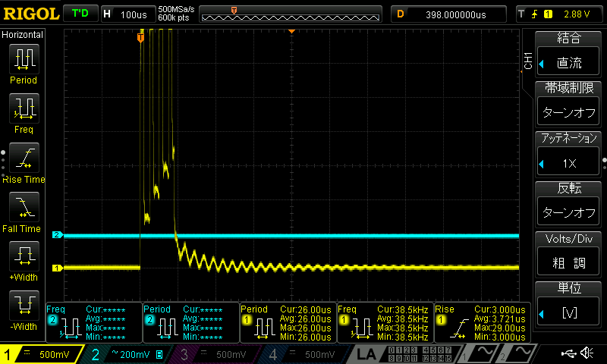Select the Fall Time measurement icon
607x364 pixels.
[x=24, y=208]
